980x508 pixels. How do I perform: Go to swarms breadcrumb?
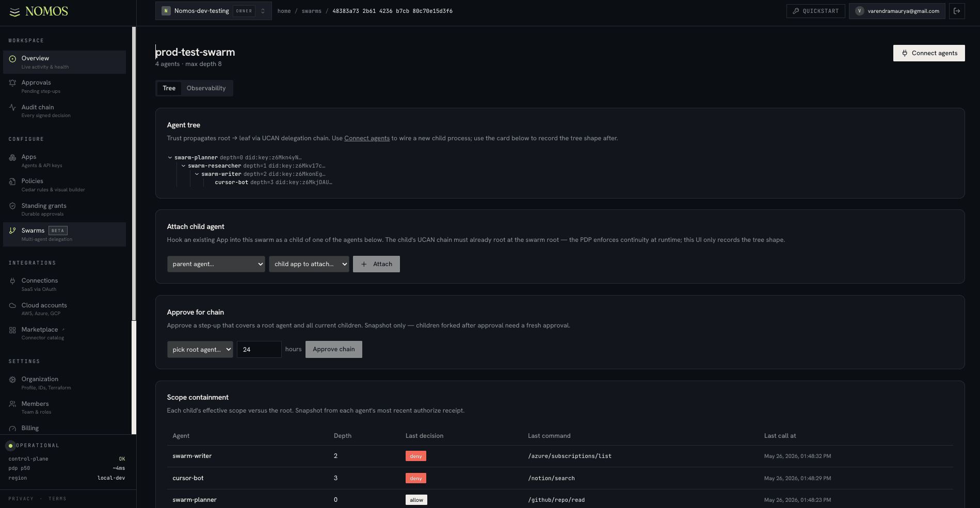point(312,11)
